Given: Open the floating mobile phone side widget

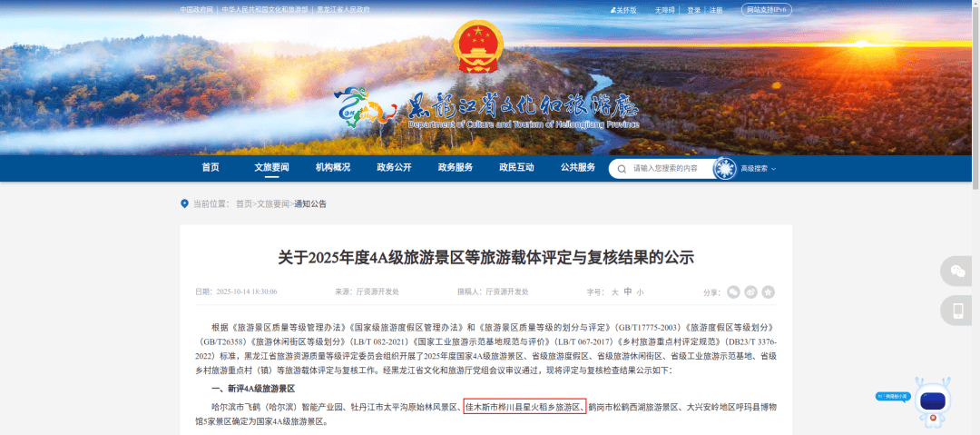Looking at the screenshot, I should pyautogui.click(x=957, y=311).
